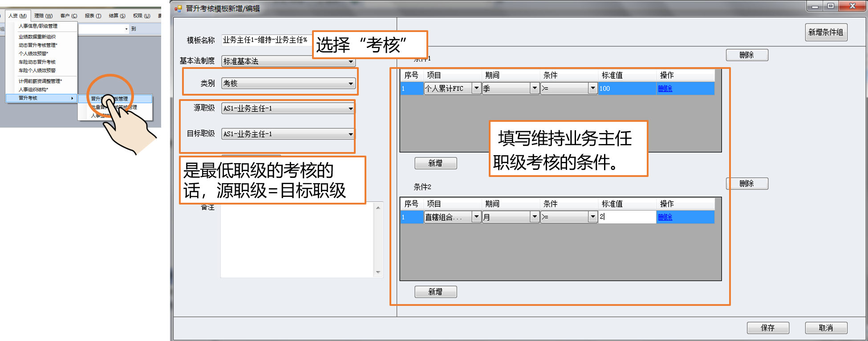Open the 理赔 (W) menu
Screen dimensions: 868x341
pos(43,16)
